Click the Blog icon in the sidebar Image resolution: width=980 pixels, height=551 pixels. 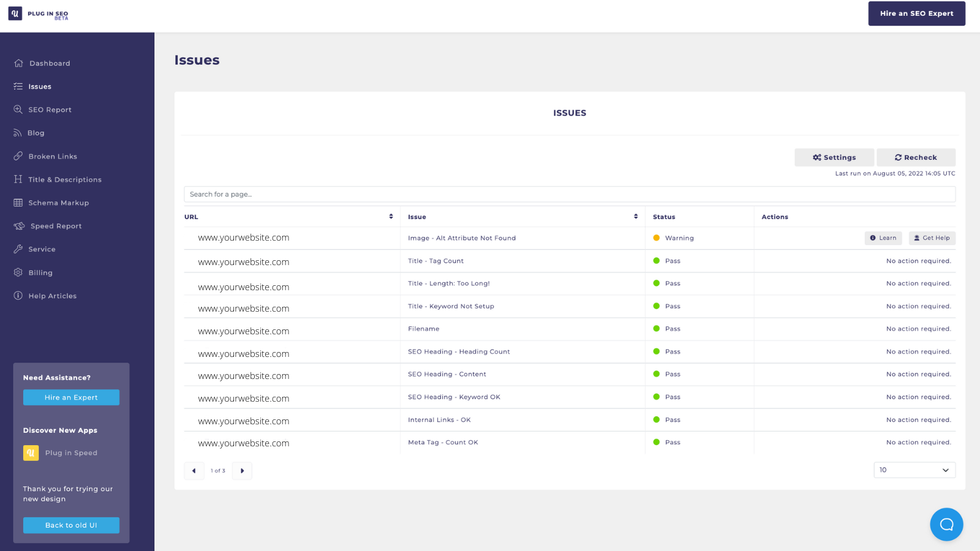(x=18, y=132)
